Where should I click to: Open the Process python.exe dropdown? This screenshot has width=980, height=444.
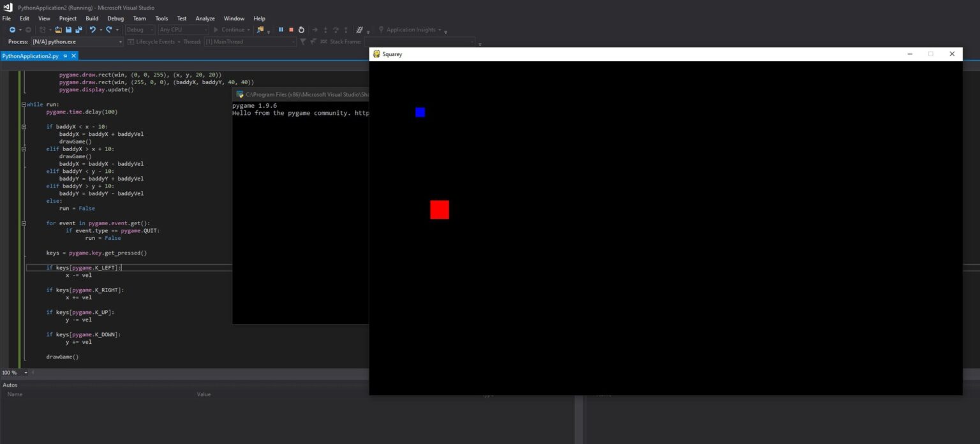(x=121, y=42)
